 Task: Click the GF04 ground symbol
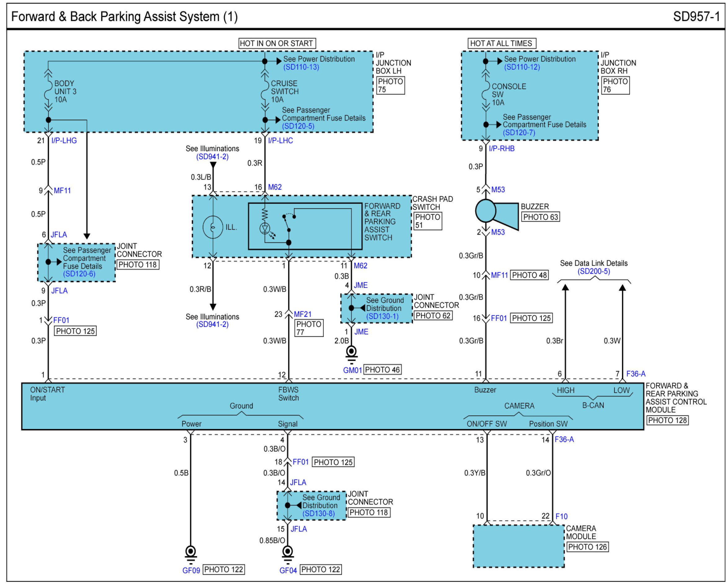click(x=287, y=552)
